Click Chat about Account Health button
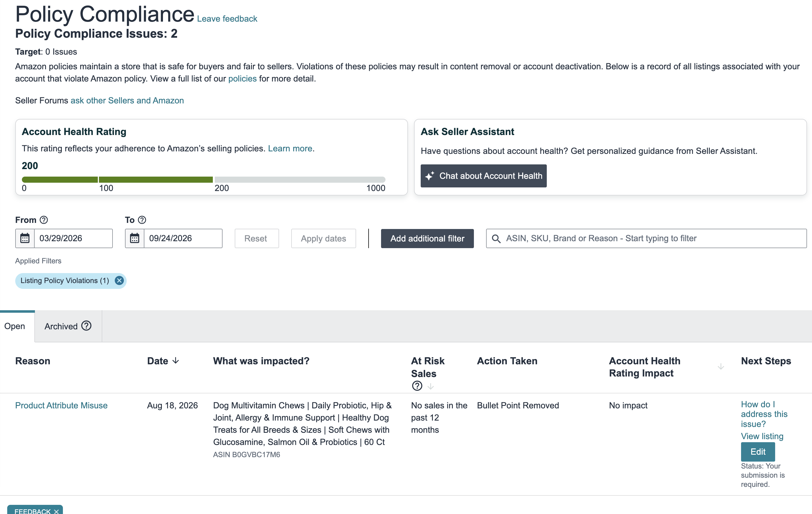The width and height of the screenshot is (812, 514). 484,176
